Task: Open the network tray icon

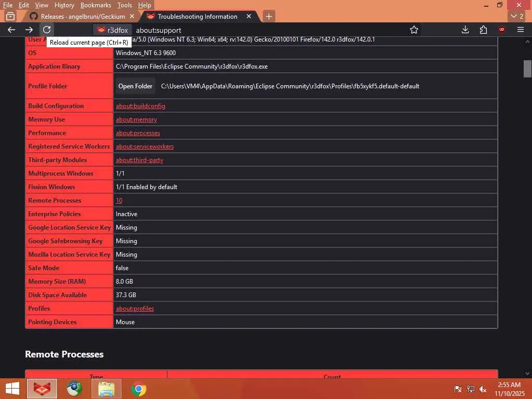Action: (x=470, y=389)
